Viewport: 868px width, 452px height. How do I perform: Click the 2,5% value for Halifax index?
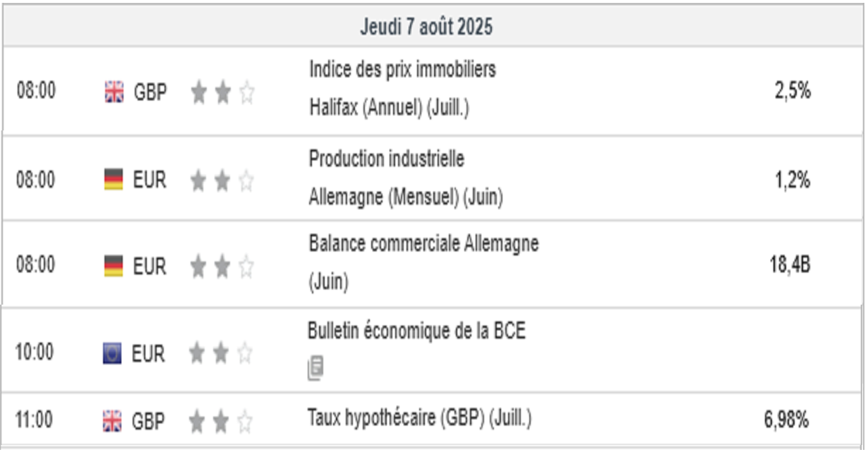(x=792, y=91)
